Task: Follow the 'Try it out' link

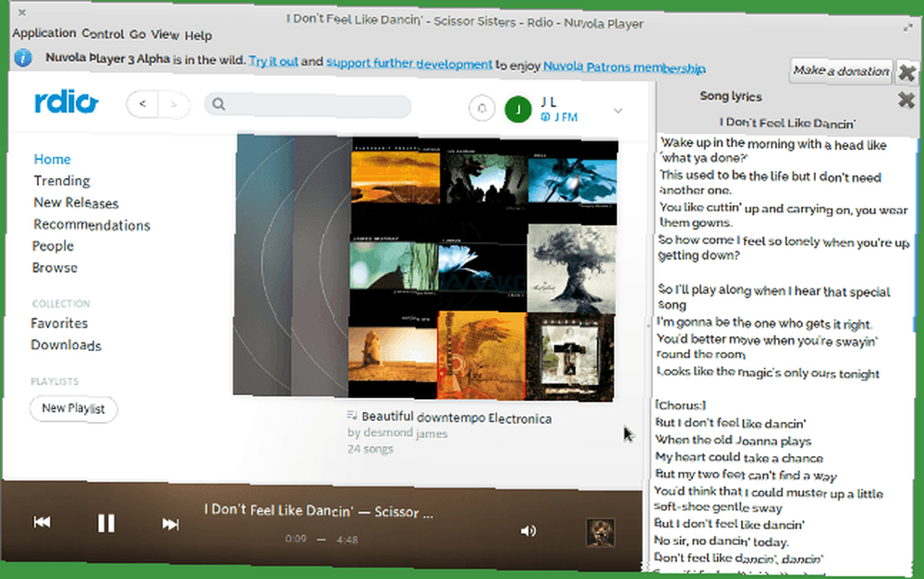Action: point(274,61)
